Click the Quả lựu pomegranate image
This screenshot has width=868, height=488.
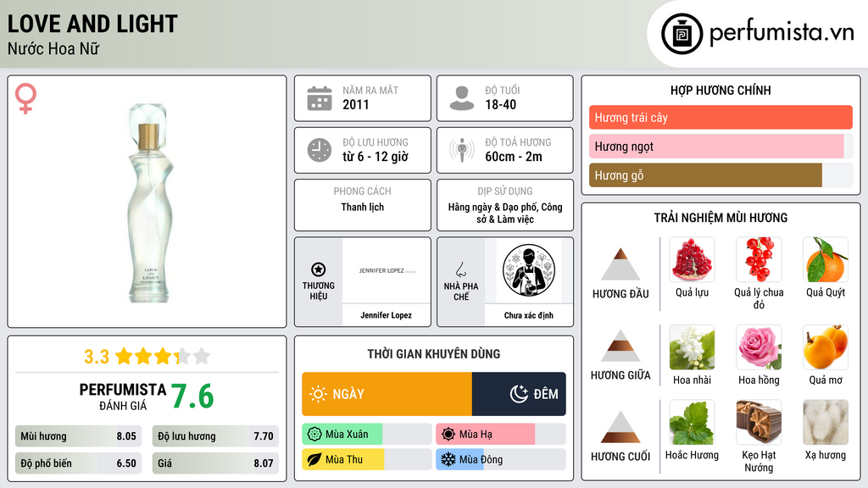[692, 260]
